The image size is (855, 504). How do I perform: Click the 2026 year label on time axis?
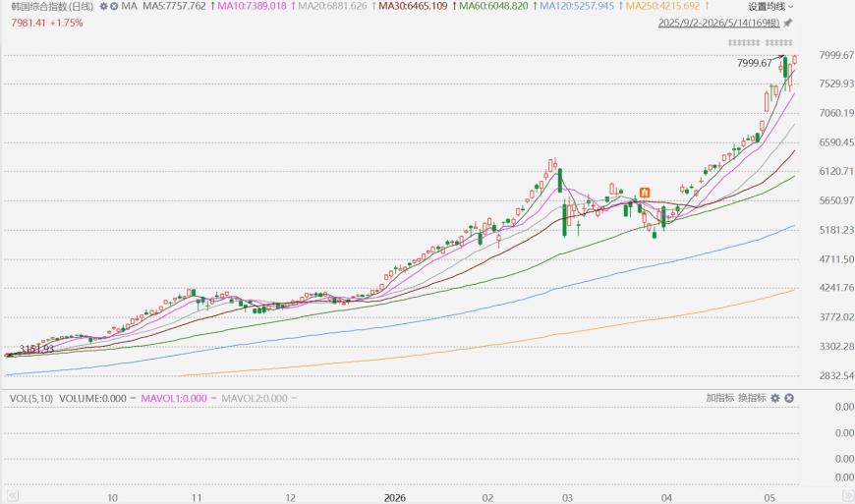pyautogui.click(x=395, y=497)
